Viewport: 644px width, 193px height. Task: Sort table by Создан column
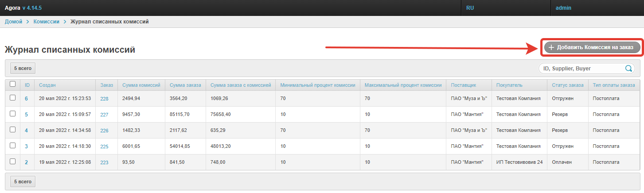[47, 85]
